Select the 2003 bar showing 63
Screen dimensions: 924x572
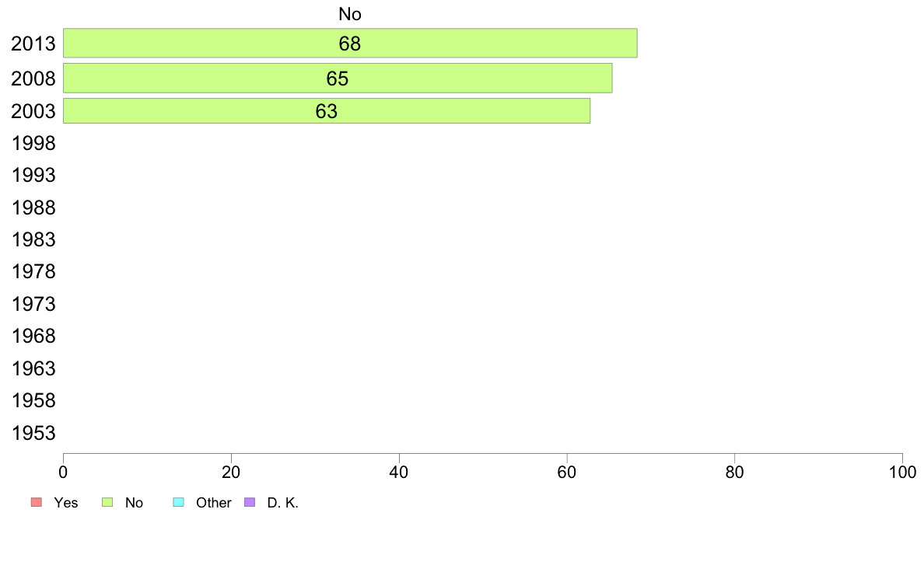pos(327,111)
